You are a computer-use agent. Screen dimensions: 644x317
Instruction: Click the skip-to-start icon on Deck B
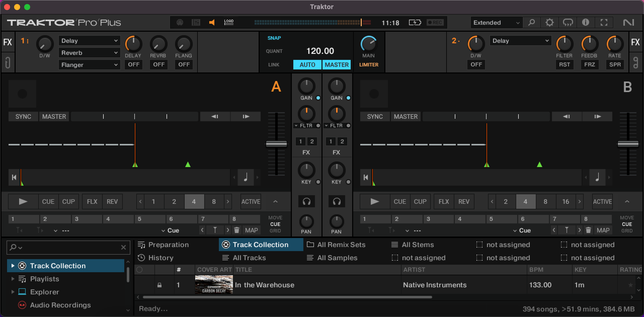point(366,177)
